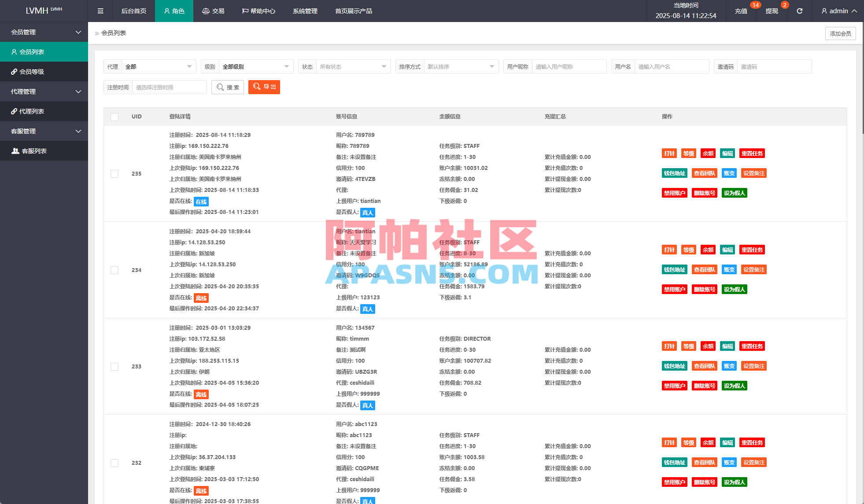
Task: Open 充值 with the badge showing 14
Action: click(x=741, y=11)
